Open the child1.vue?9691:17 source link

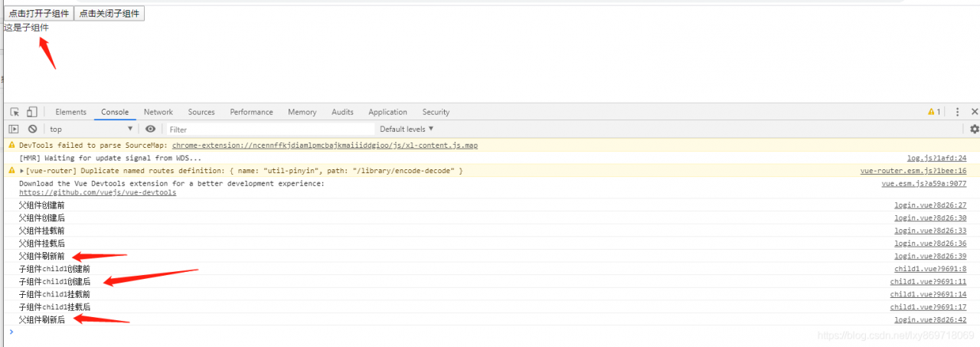[928, 306]
